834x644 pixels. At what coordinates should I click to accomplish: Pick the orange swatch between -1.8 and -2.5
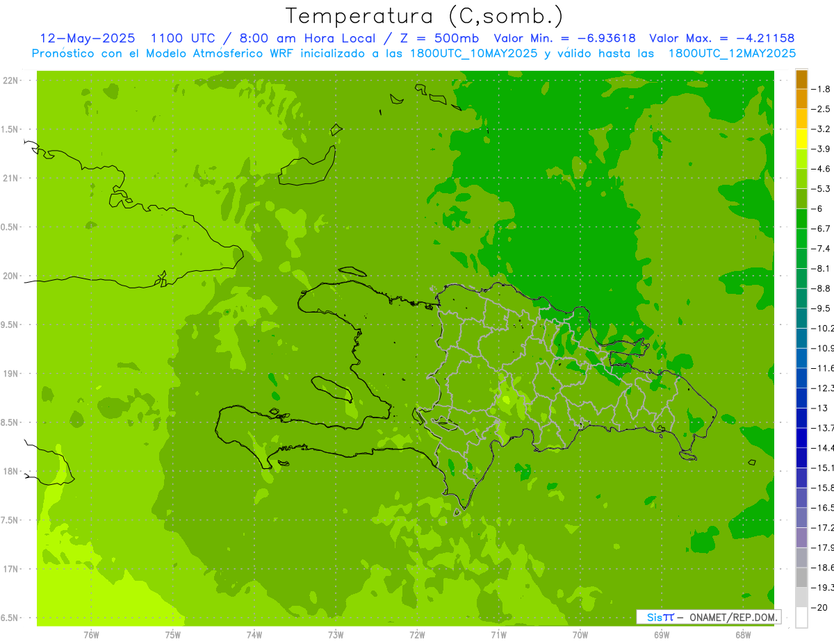(801, 99)
